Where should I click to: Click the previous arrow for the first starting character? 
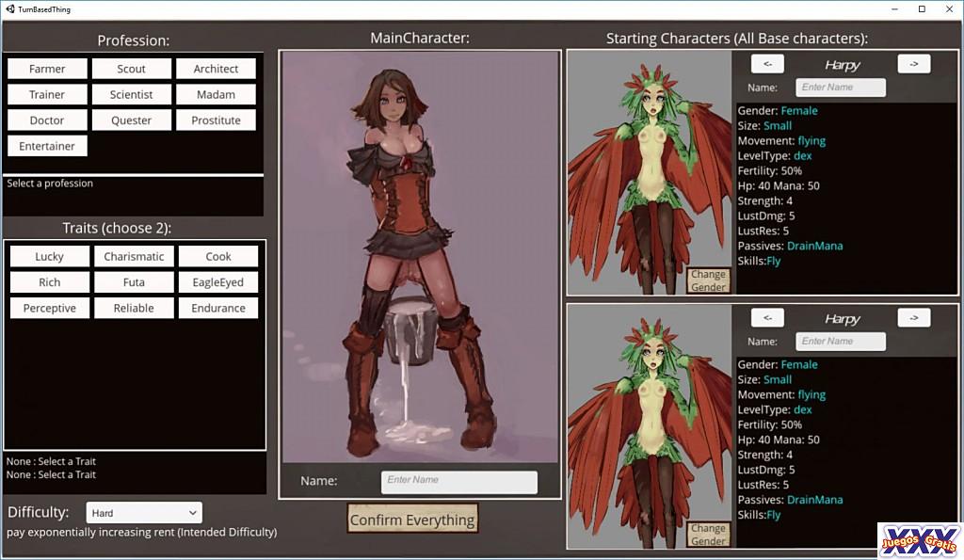tap(767, 64)
